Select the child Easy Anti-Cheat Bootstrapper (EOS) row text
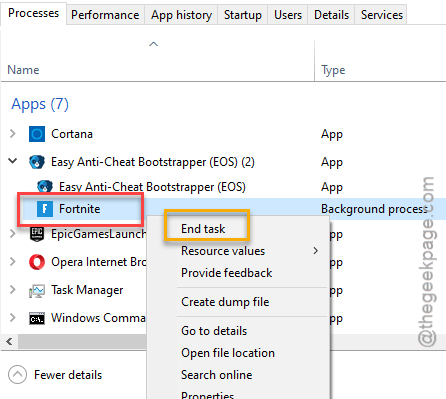The width and height of the screenshot is (446, 399). coord(152,187)
